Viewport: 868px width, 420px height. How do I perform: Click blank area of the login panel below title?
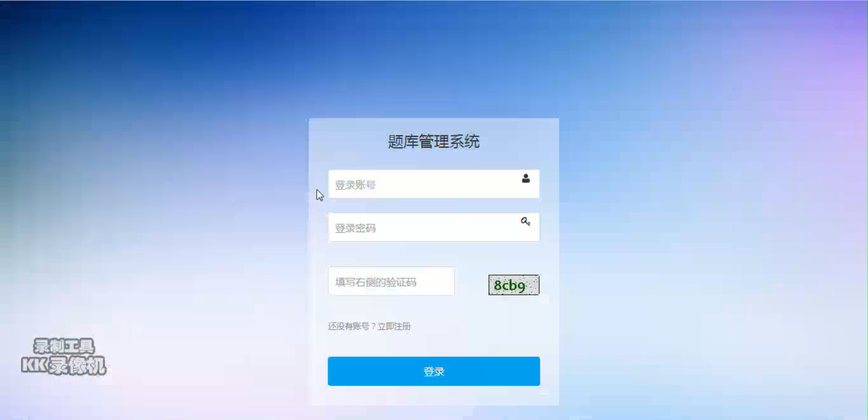coord(433,160)
